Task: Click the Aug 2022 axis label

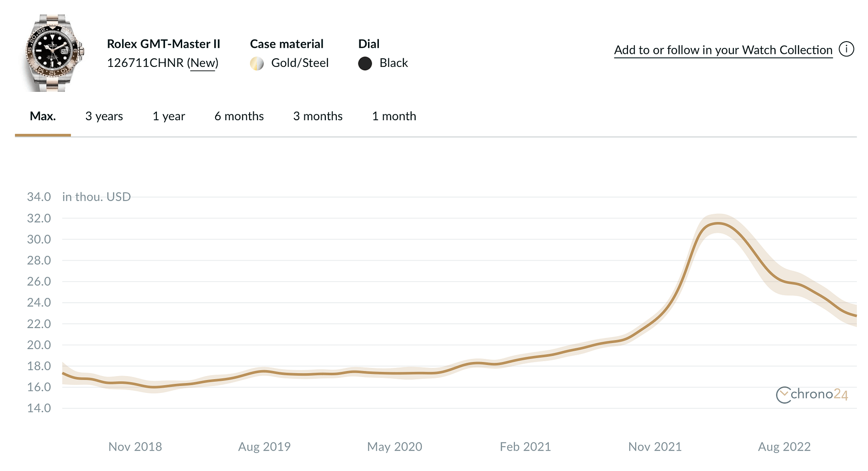Action: click(x=784, y=447)
